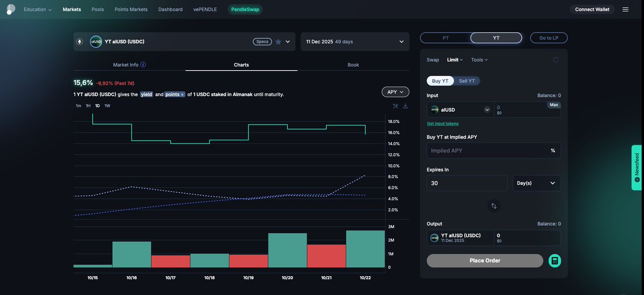644x295 pixels.
Task: Switch to Charts tab
Action: pos(241,64)
